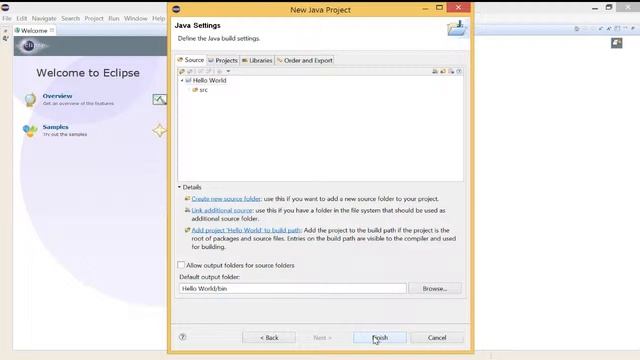Click the Home icon in Welcome toolbar
The width and height of the screenshot is (640, 360).
pos(576,29)
